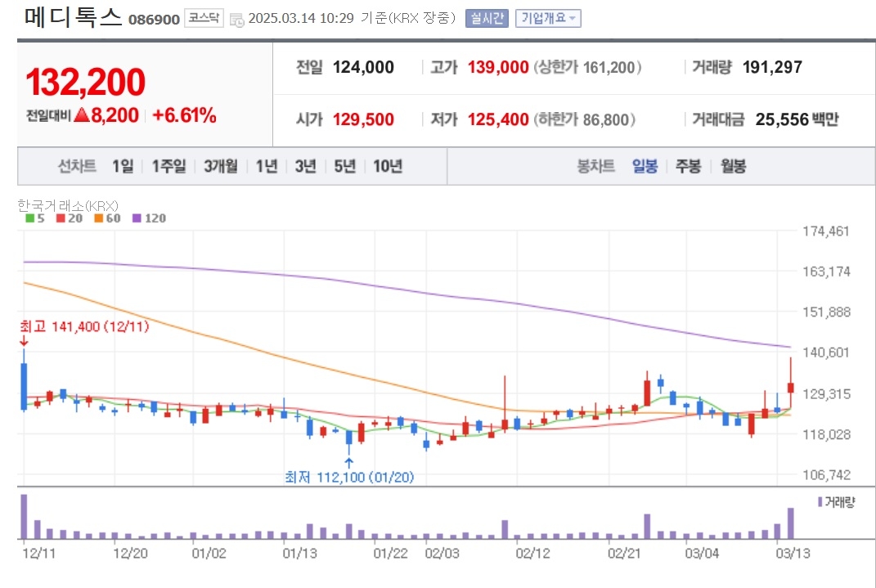Click the purple 120-day moving average swatch

pyautogui.click(x=137, y=218)
